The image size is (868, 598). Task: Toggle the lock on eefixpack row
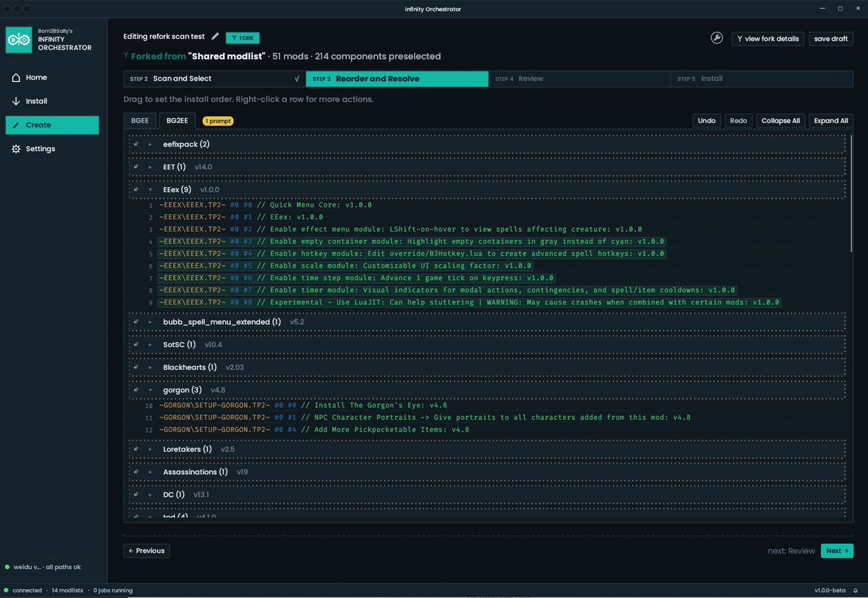coord(136,144)
